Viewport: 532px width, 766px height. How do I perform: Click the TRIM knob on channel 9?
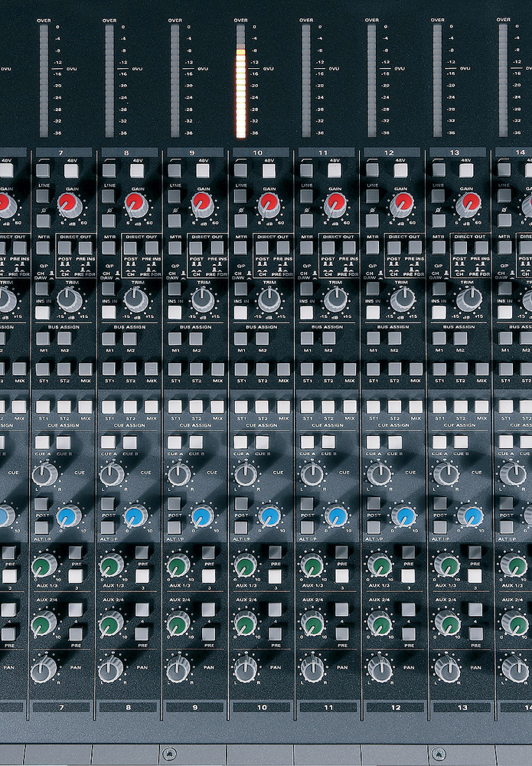pyautogui.click(x=202, y=300)
